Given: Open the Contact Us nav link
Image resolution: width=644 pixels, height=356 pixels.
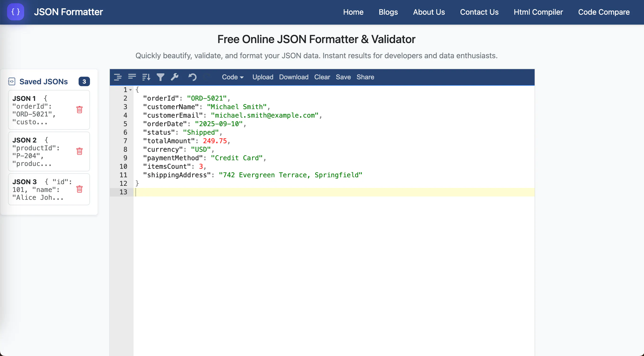Looking at the screenshot, I should coord(479,12).
